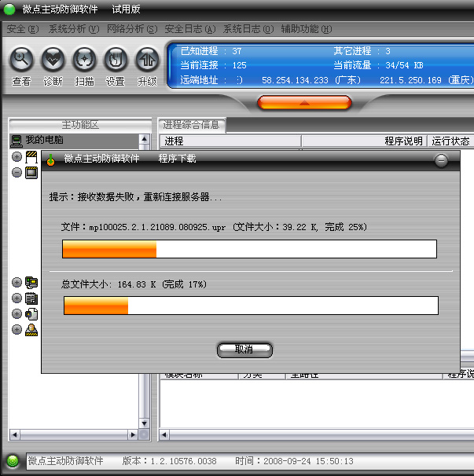Click the 版本：1.2.10576.0038 status text

(x=169, y=461)
